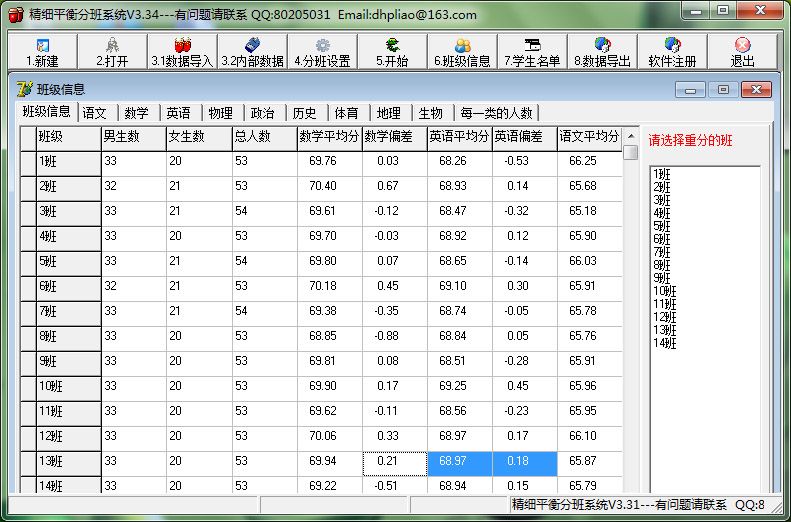Open the 每一类的人数 tab
The image size is (791, 522).
[497, 113]
